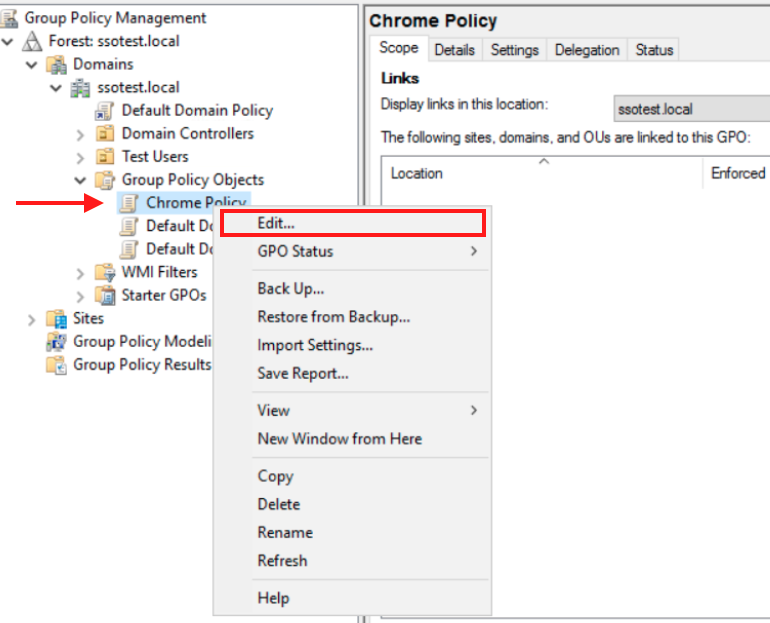Click the Chrome Policy scroll icon
This screenshot has height=623, width=770.
tap(129, 203)
